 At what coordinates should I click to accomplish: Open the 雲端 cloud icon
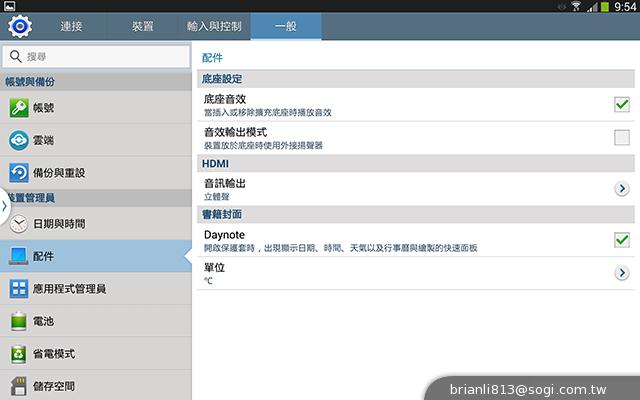[19, 139]
